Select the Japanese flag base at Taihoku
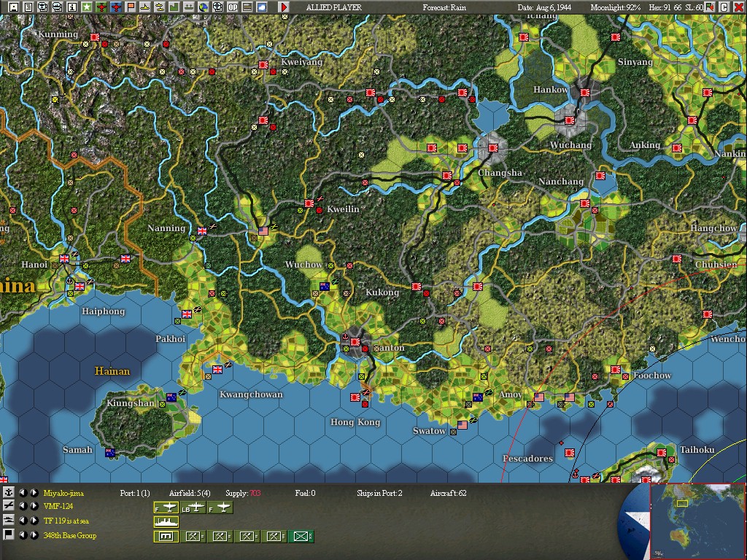Viewport: 747px width, 560px height. [x=661, y=452]
